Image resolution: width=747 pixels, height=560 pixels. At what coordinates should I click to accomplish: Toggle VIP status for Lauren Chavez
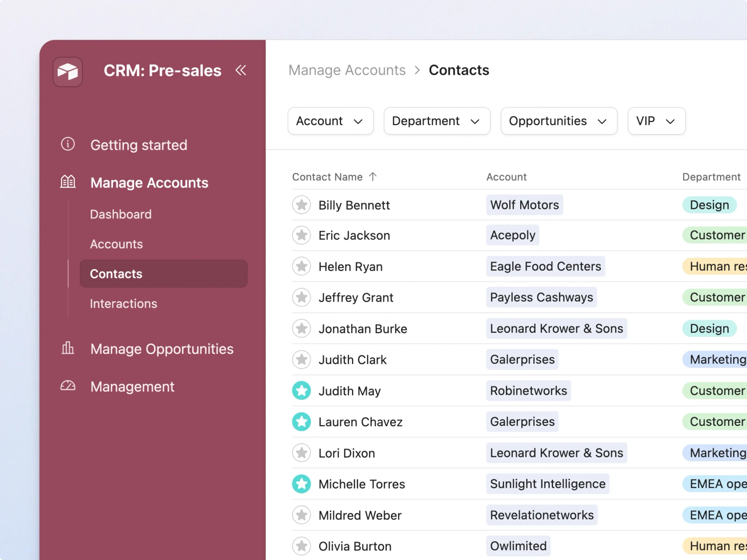(302, 421)
